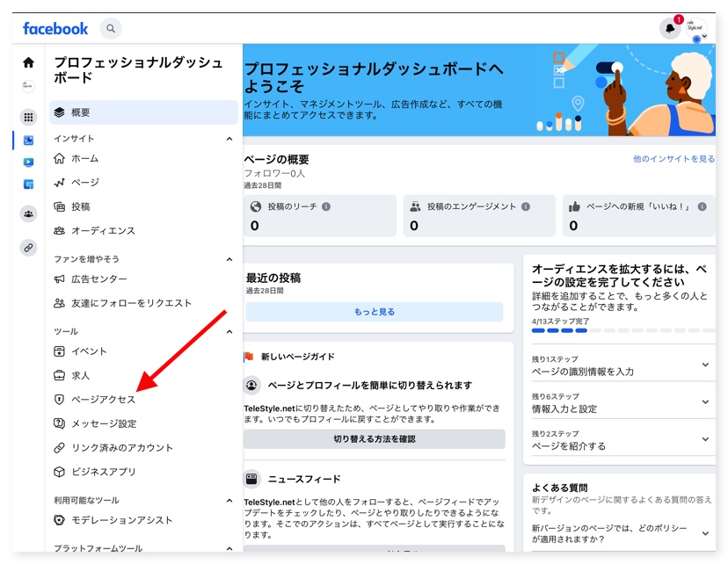Open the video play icon in left rail
The width and height of the screenshot is (728, 564).
[x=28, y=163]
